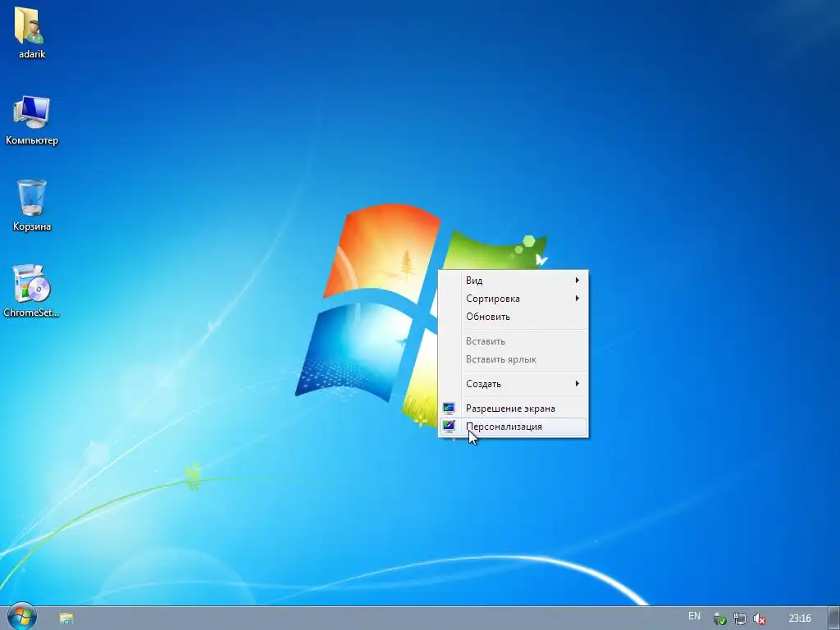
Task: Expand arrow next to Сортировка
Action: click(577, 299)
